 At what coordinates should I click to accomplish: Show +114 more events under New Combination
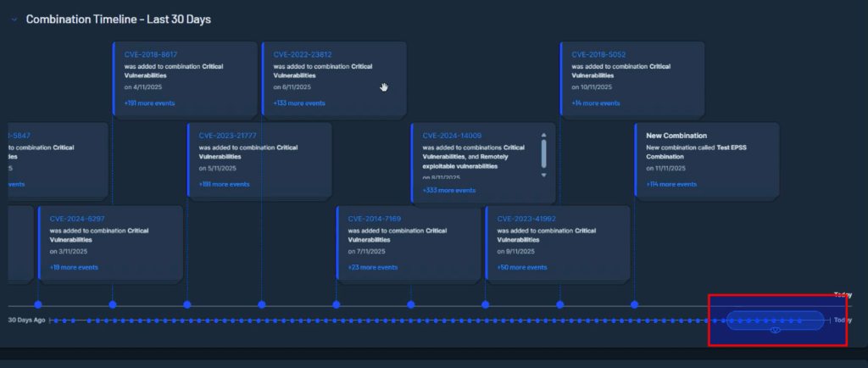pos(670,184)
